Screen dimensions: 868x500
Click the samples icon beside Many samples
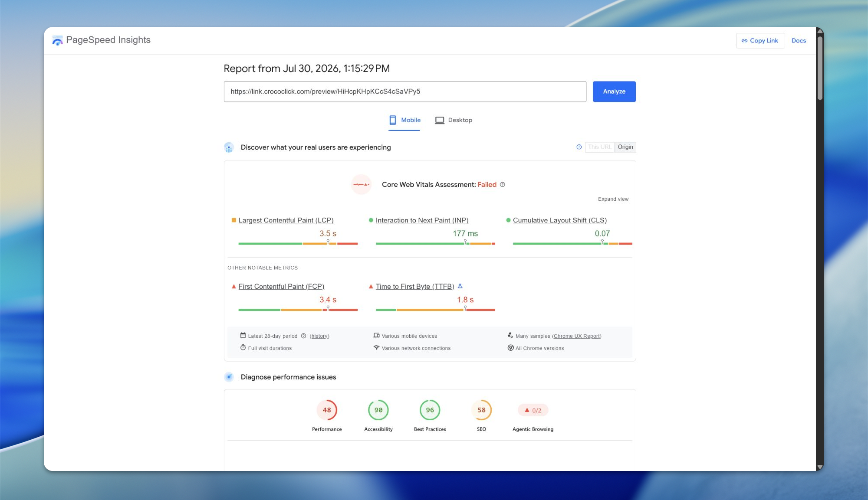click(510, 335)
